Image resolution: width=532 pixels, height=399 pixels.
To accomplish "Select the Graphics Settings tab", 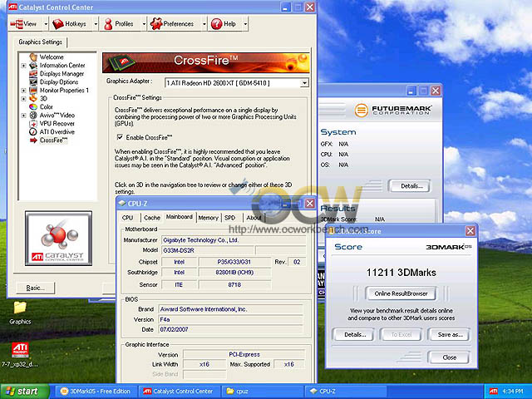I will point(41,42).
